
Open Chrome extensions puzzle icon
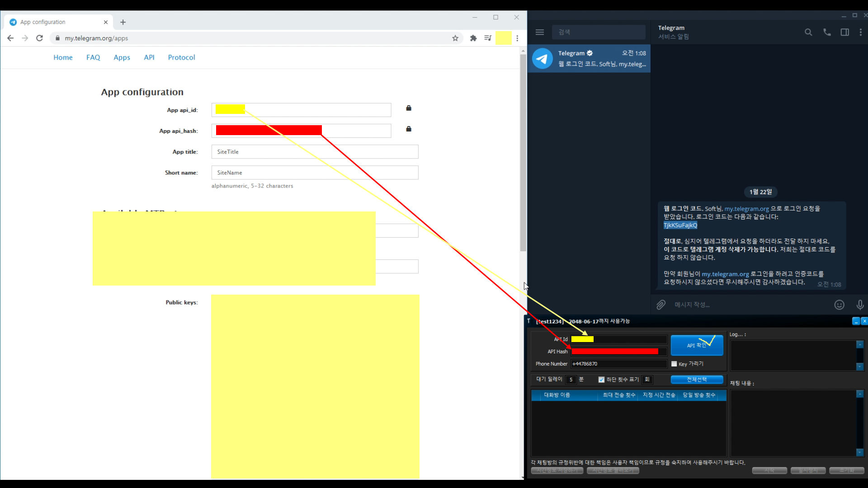pyautogui.click(x=473, y=38)
